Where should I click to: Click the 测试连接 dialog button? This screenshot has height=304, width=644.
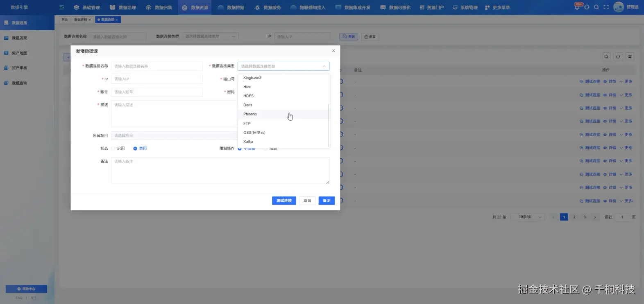[284, 200]
